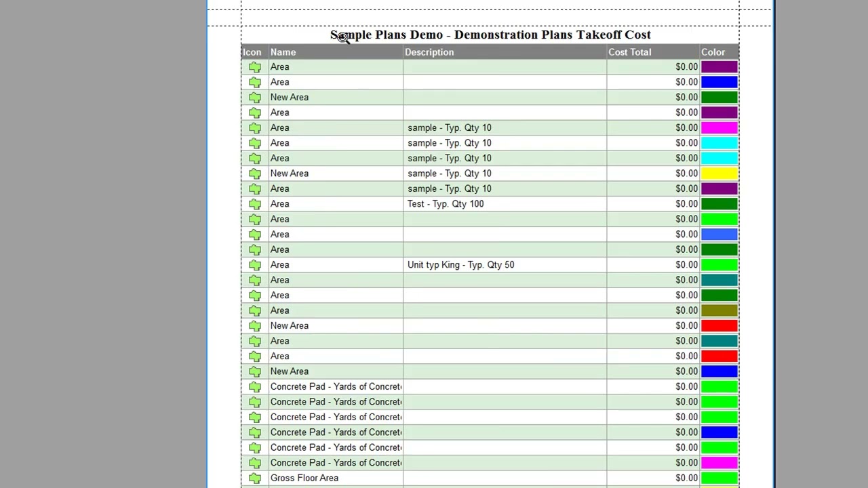The width and height of the screenshot is (868, 488).
Task: Click the magenta swatch in the sample Area row
Action: (x=719, y=128)
